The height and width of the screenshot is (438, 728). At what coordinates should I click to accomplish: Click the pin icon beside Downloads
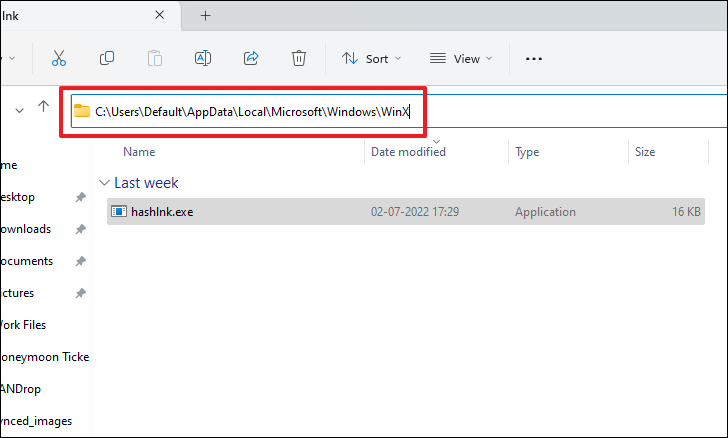(x=81, y=229)
